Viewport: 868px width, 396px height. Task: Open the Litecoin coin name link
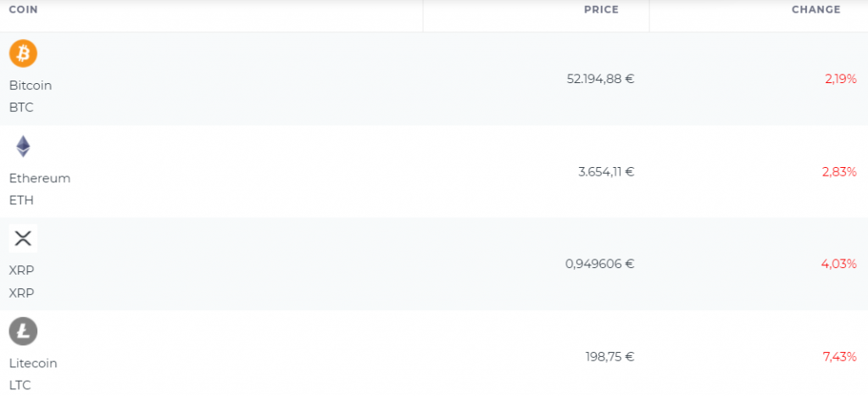coord(33,363)
